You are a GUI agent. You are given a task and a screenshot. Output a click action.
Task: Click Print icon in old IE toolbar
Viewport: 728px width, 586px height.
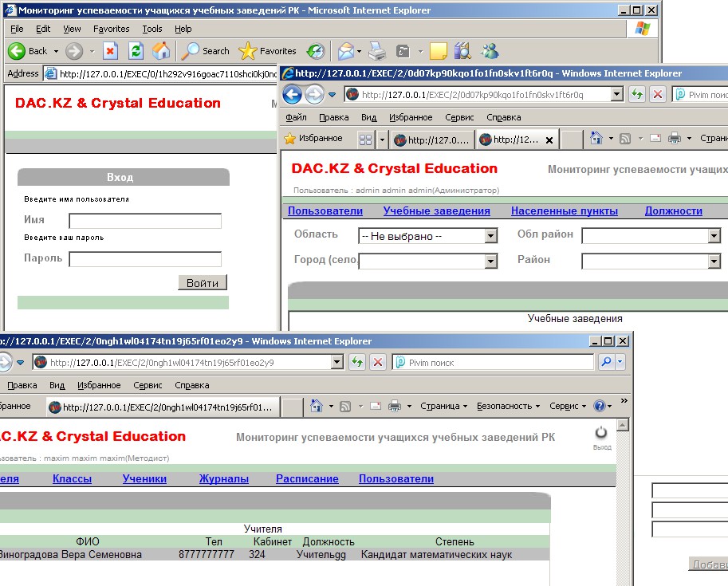[x=377, y=51]
